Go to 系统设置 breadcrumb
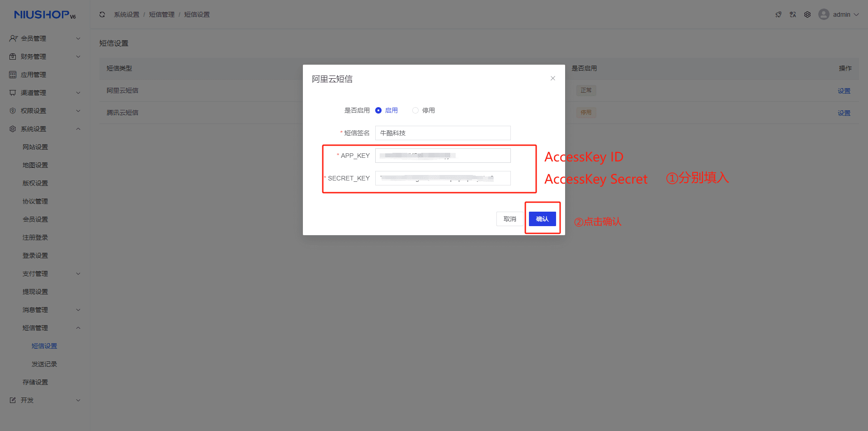Screen dimensions: 868x431 (127, 14)
